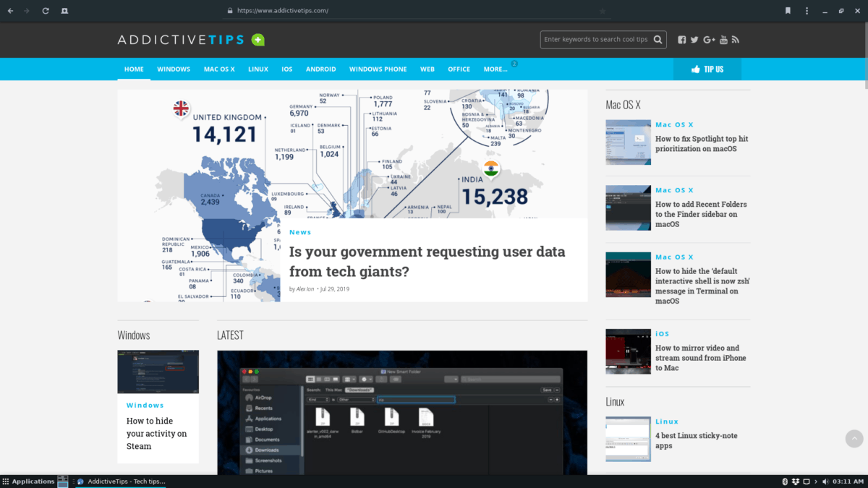Click the padlock icon in address bar
The width and height of the screenshot is (868, 488).
(230, 11)
